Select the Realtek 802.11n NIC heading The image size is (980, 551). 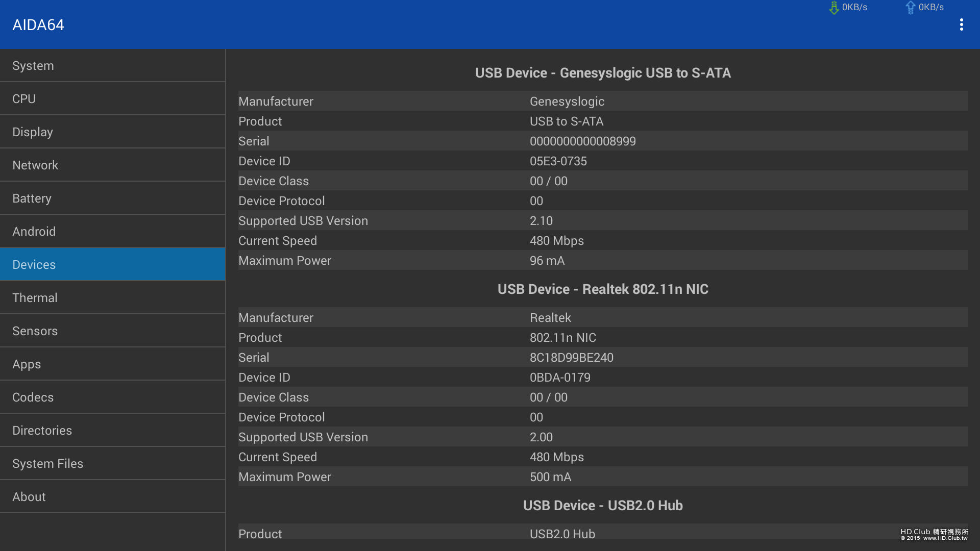(603, 289)
